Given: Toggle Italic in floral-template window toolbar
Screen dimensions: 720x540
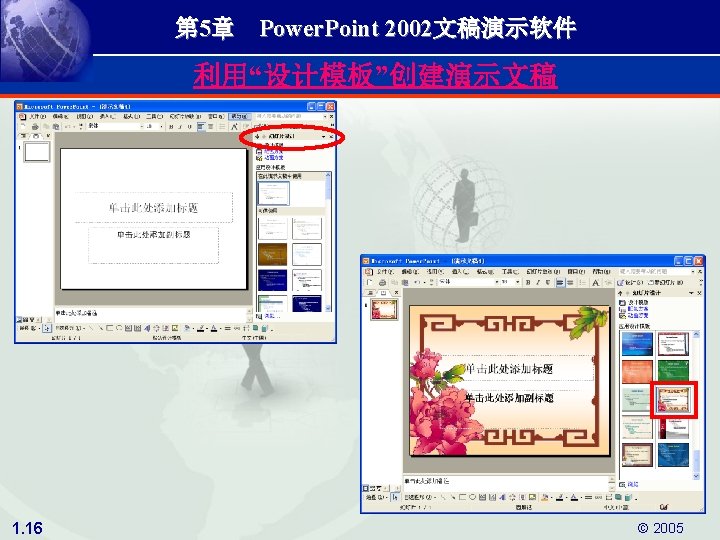Looking at the screenshot, I should coord(537,282).
